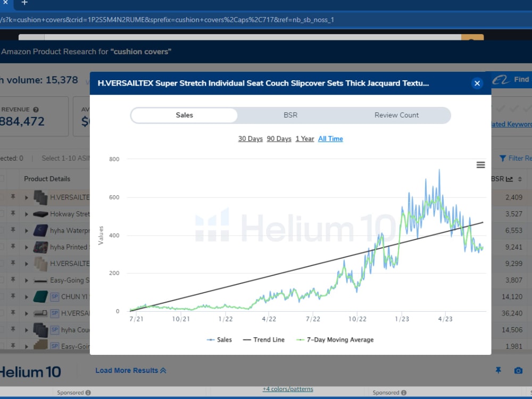Click the BSR value 2,409

[514, 197]
